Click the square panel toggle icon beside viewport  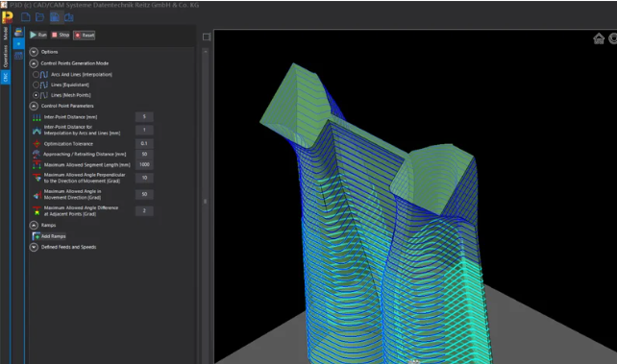207,36
